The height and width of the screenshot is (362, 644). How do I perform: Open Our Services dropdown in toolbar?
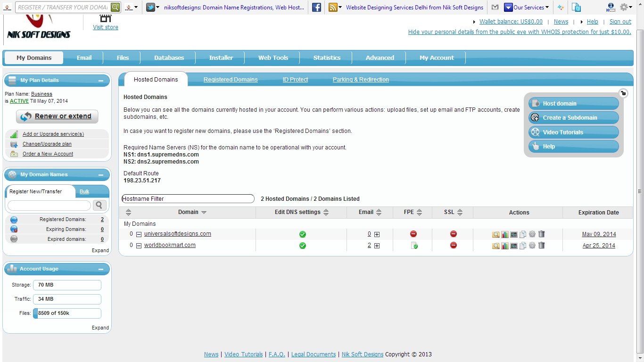pyautogui.click(x=527, y=7)
